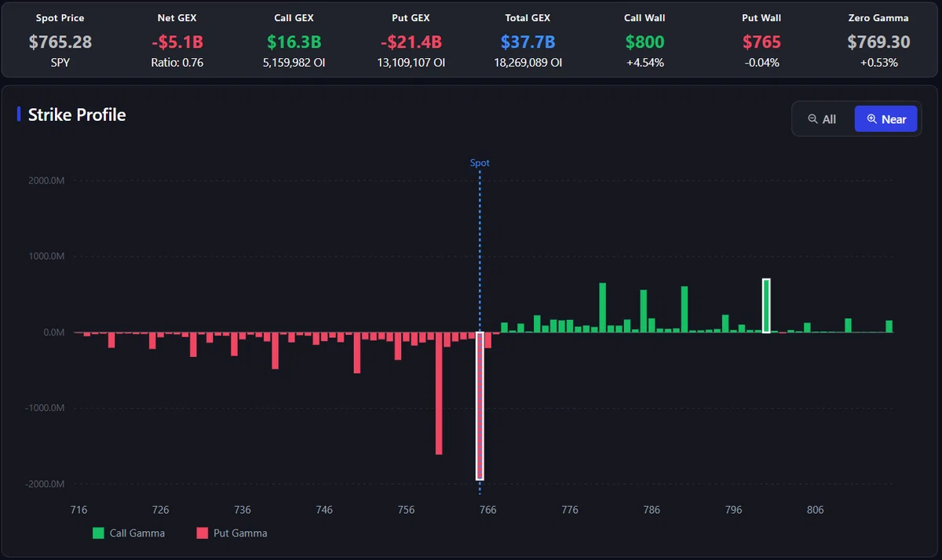Click the 2000.0M y-axis label
Image resolution: width=942 pixels, height=560 pixels.
[46, 180]
